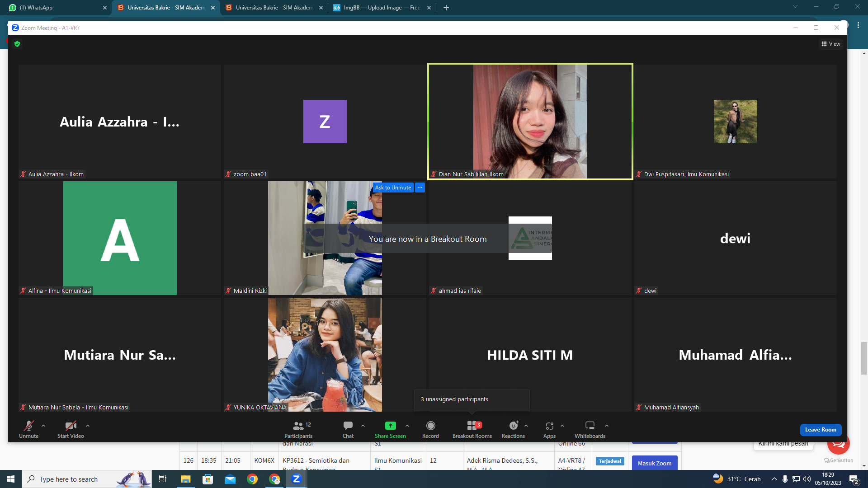Select YUNIKA OKTAVIANA's video tile
Screen dimensions: 868x488
(325, 355)
